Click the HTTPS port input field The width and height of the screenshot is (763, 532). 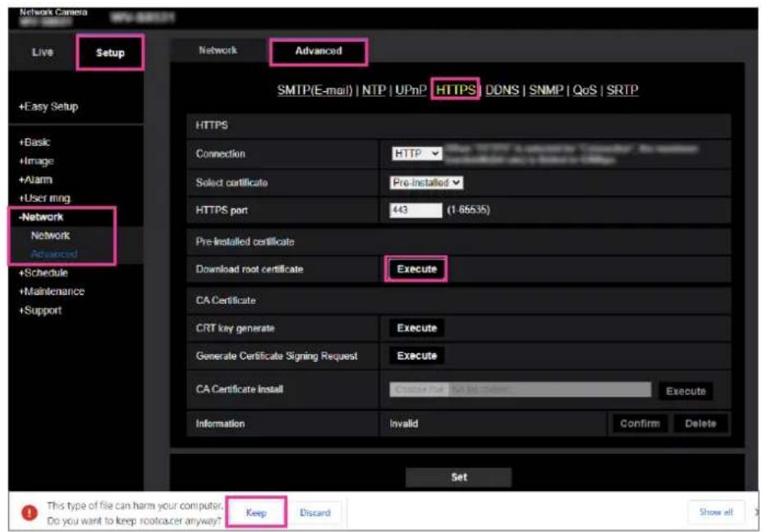[x=416, y=210]
